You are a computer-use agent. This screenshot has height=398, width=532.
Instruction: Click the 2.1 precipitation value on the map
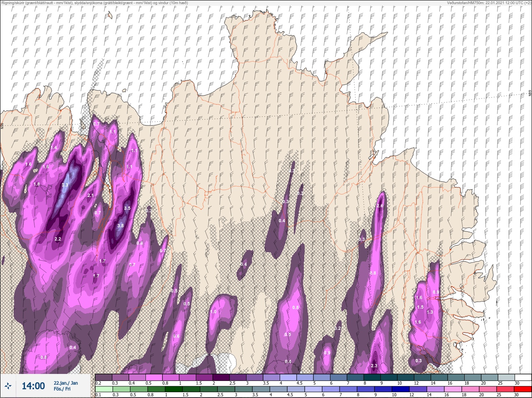click(91, 195)
